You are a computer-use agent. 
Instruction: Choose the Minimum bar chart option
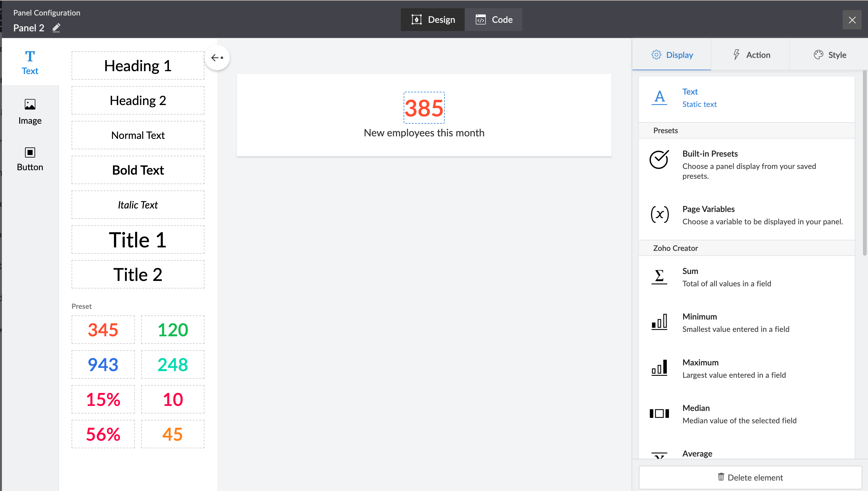tap(735, 323)
